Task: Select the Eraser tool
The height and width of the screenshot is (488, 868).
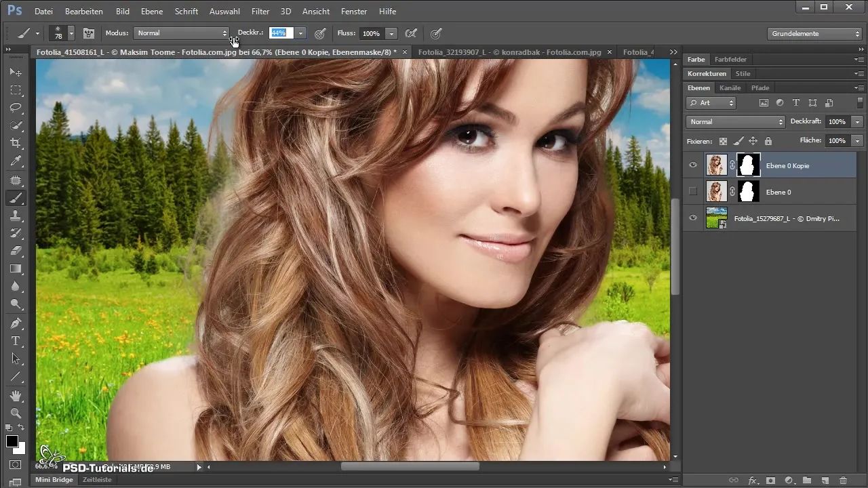Action: [x=16, y=251]
